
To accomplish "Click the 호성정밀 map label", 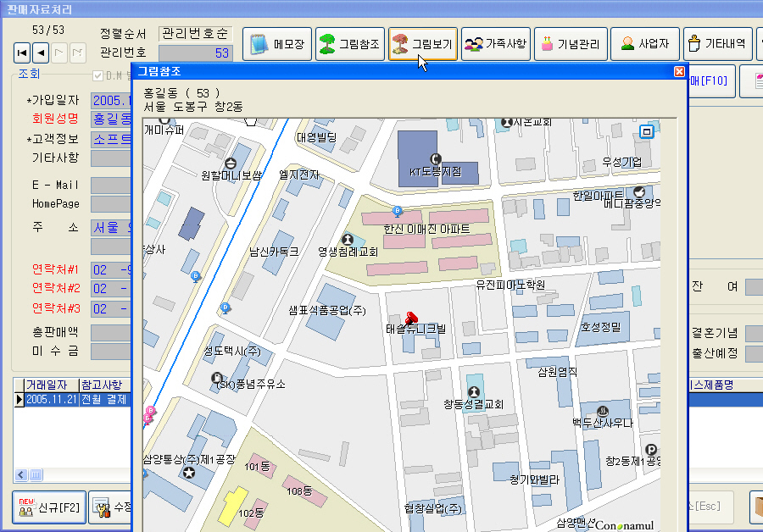I will click(601, 327).
